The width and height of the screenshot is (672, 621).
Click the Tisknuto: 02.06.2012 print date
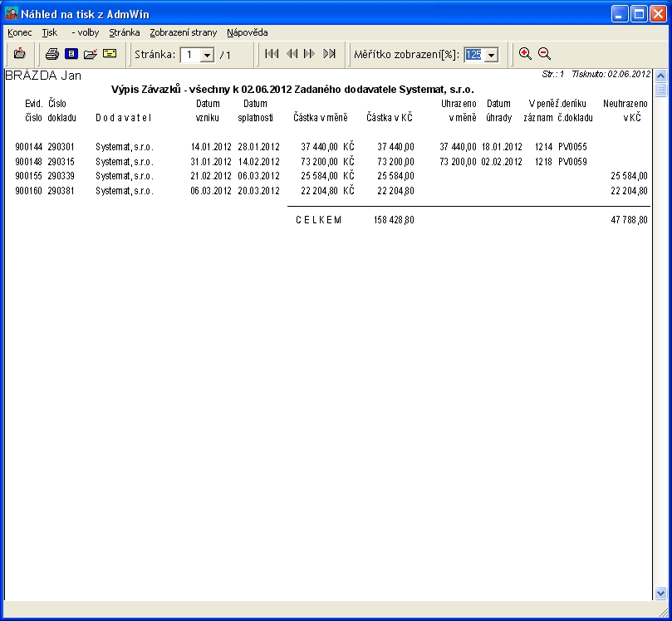(611, 74)
